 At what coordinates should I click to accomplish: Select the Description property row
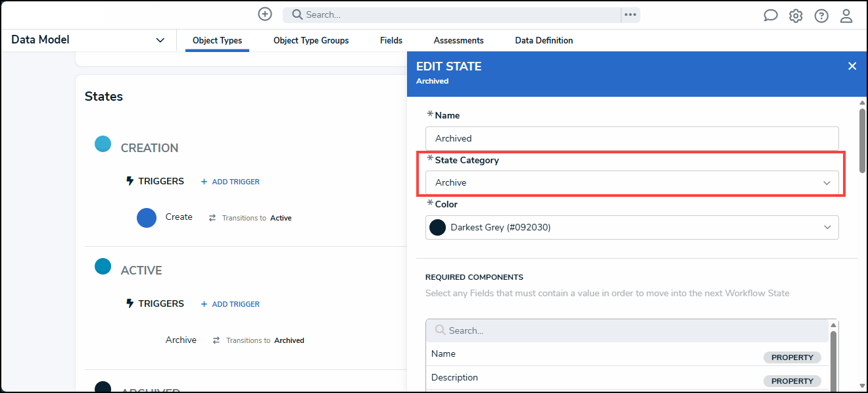click(592, 378)
